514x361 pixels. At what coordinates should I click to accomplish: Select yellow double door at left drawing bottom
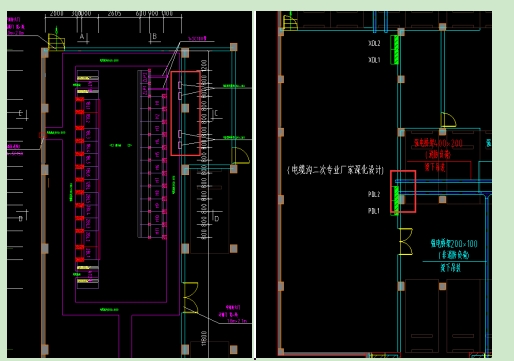pos(191,298)
